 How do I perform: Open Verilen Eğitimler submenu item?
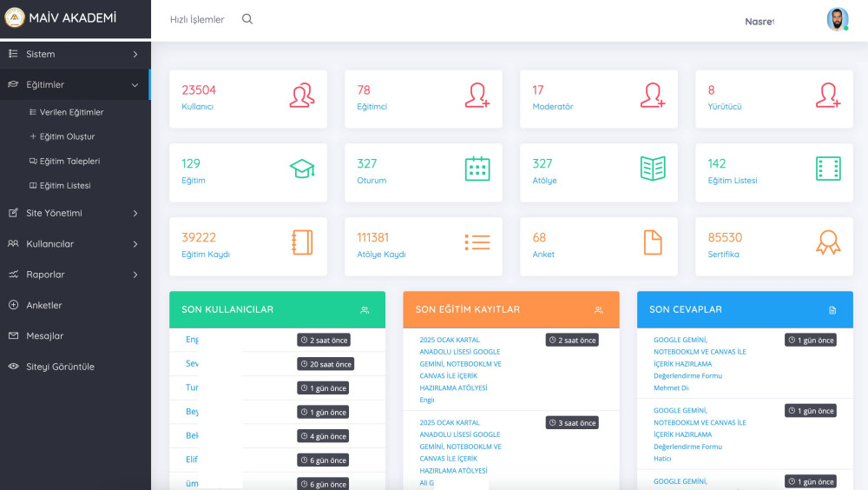coord(71,112)
